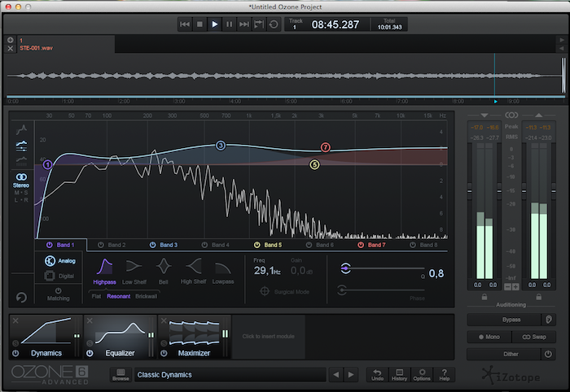Open the Options gear settings
Image resolution: width=570 pixels, height=392 pixels.
click(x=422, y=373)
